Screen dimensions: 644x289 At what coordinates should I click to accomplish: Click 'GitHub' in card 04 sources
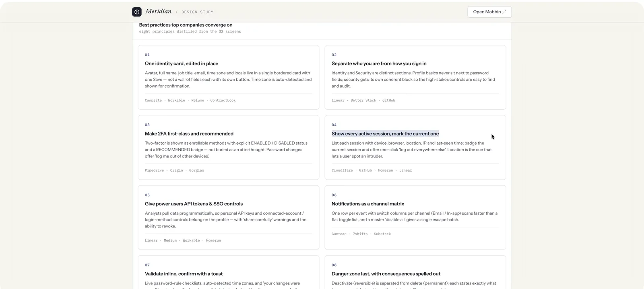365,170
